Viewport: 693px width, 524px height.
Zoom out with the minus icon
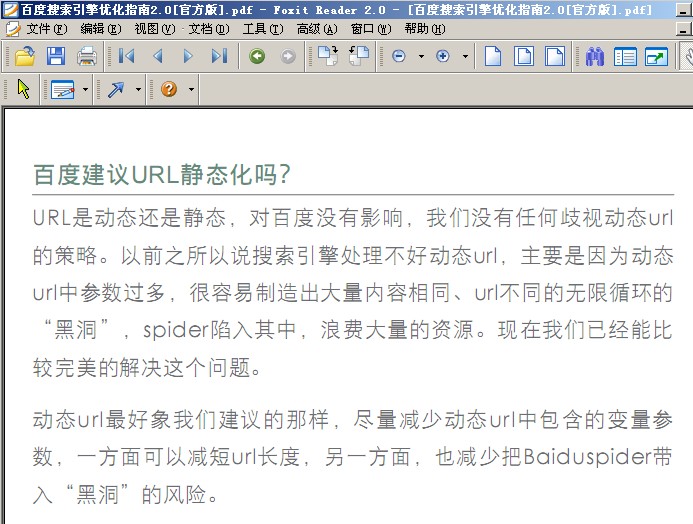(399, 56)
